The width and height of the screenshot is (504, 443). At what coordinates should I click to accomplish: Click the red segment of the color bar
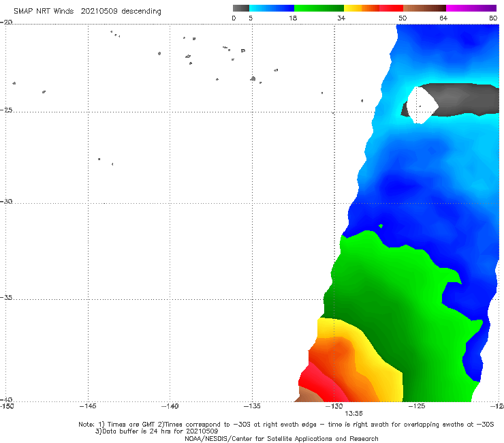(x=391, y=8)
